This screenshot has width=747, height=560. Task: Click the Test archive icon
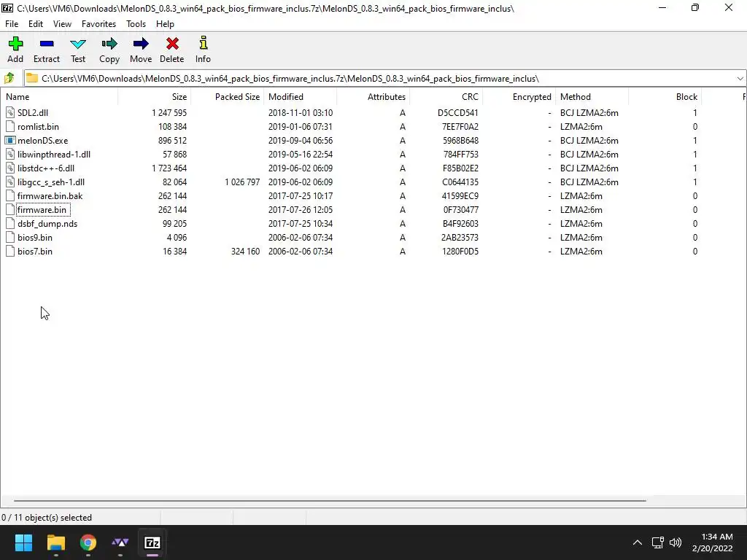(77, 44)
